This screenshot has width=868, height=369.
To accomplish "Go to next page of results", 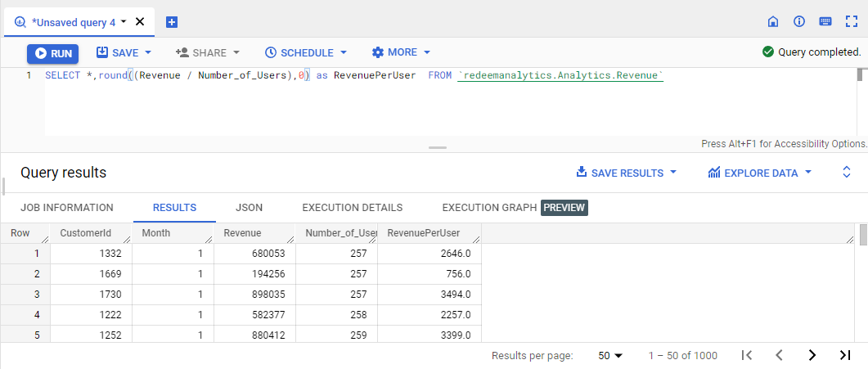I will coord(812,355).
